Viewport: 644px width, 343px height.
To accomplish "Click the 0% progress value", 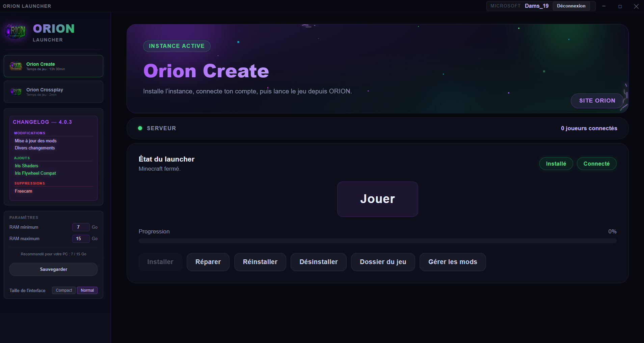I will coord(612,231).
